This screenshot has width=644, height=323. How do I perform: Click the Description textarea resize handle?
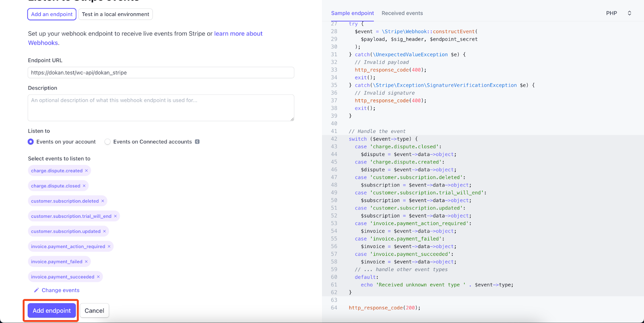pos(292,119)
